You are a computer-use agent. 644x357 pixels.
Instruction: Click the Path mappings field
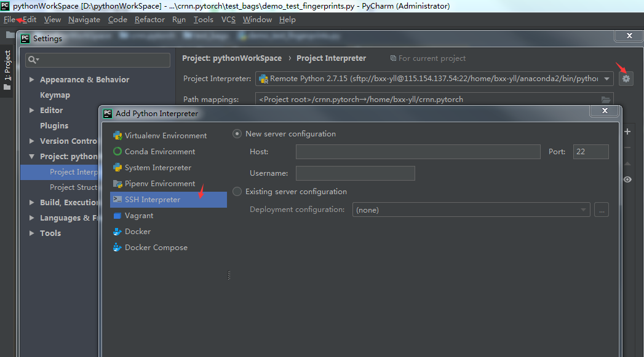[x=434, y=100]
